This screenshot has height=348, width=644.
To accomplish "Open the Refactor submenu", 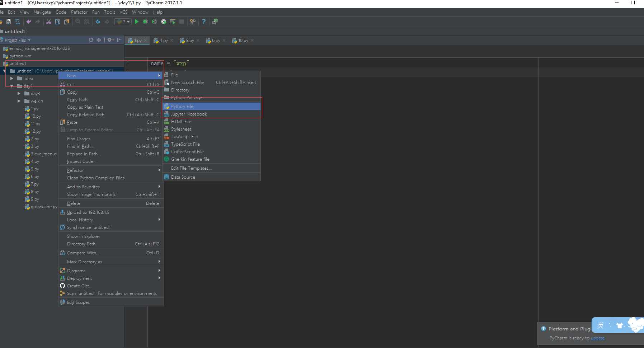I will 111,170.
